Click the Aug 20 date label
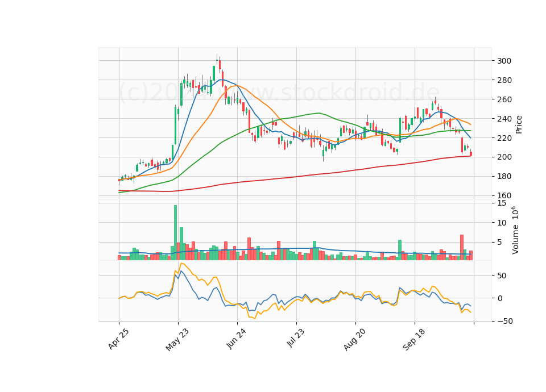Image resolution: width=546 pixels, height=392 pixels. point(354,339)
